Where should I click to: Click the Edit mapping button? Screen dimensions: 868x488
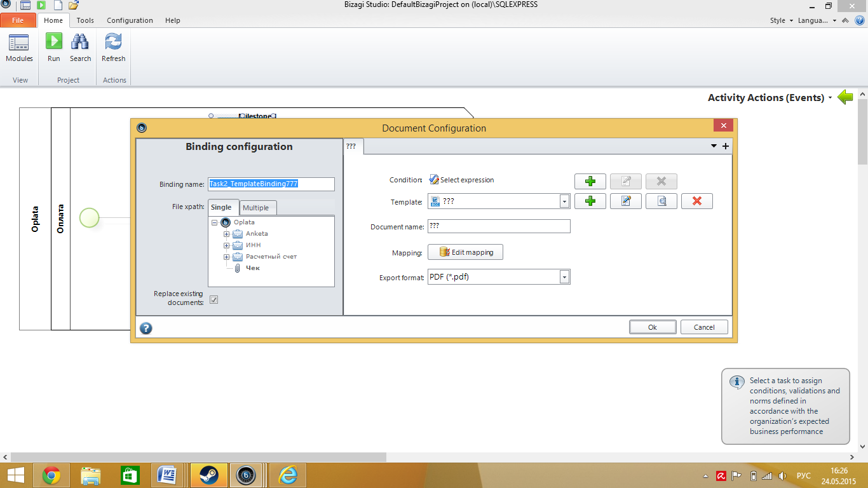tap(465, 252)
